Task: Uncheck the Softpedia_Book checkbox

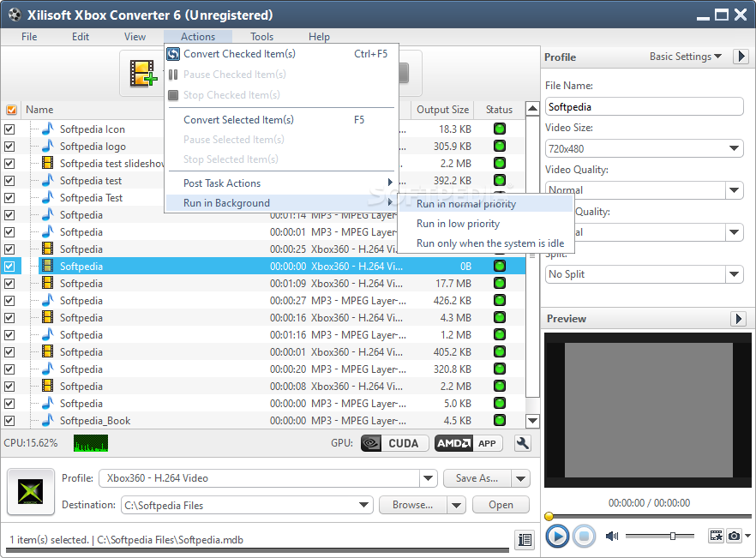Action: pyautogui.click(x=9, y=421)
